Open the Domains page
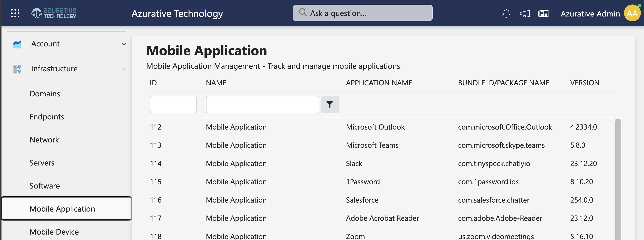Screen dimensions: 644x240 click(x=44, y=93)
